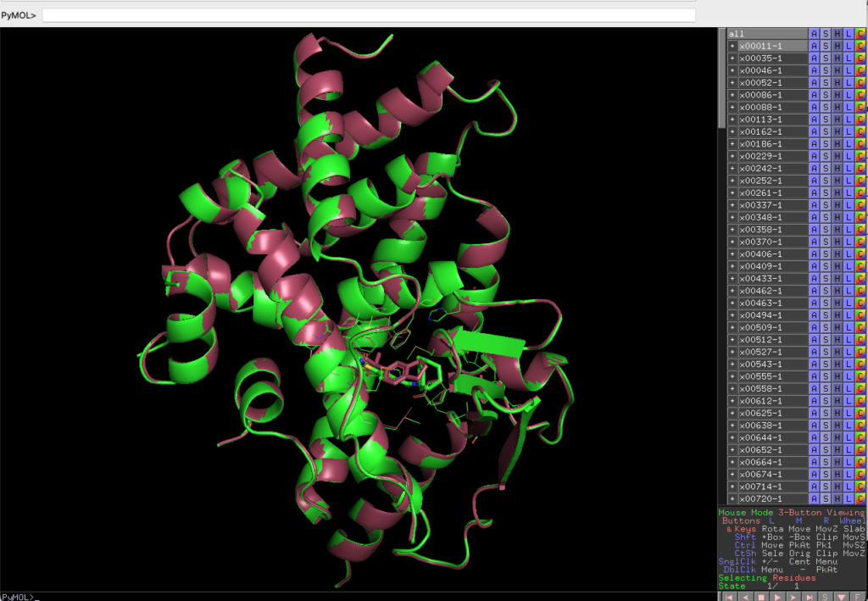Image resolution: width=868 pixels, height=601 pixels.
Task: Toggle visibility of the 'all' entry
Action: click(767, 34)
